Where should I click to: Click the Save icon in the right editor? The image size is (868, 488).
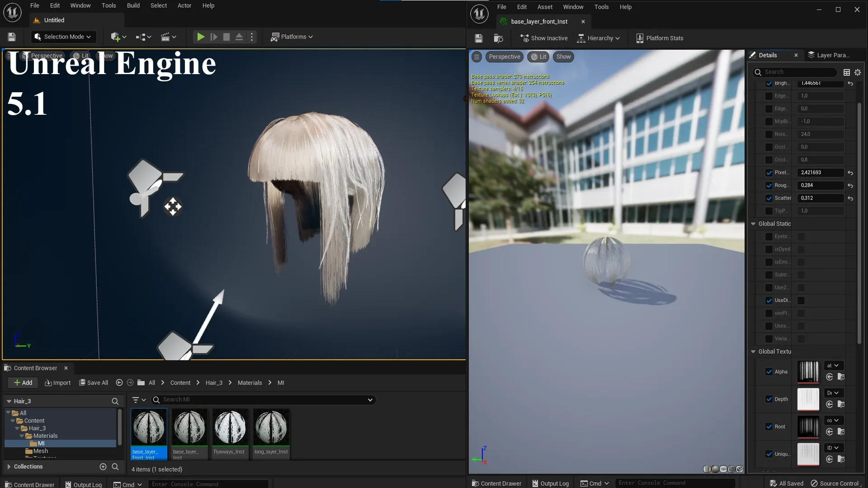click(x=478, y=38)
